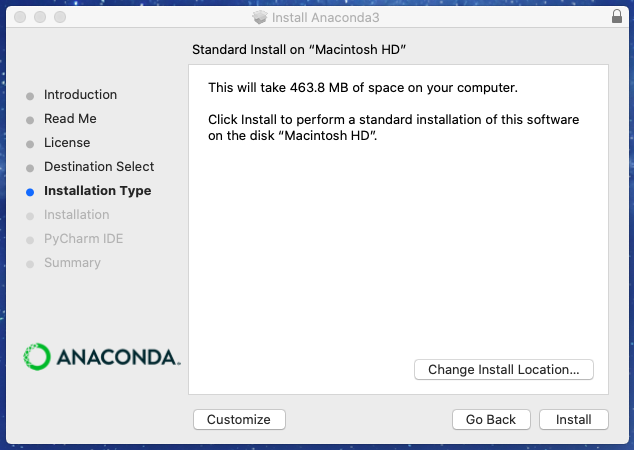
Task: Click the Summary step in sidebar
Action: pos(72,263)
